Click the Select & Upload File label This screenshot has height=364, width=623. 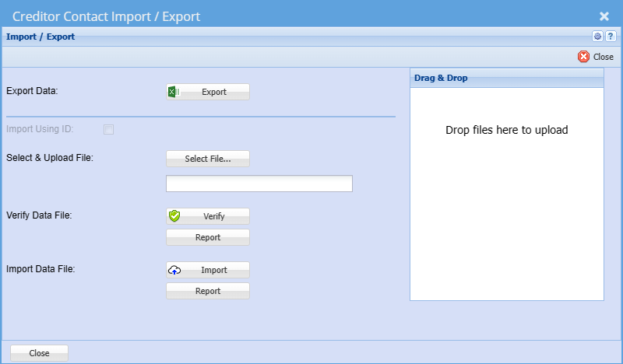click(50, 158)
